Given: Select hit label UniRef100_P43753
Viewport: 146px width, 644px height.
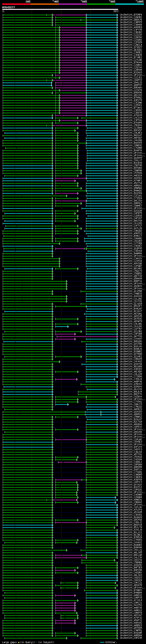Looking at the screenshot, I should pos(131,605).
